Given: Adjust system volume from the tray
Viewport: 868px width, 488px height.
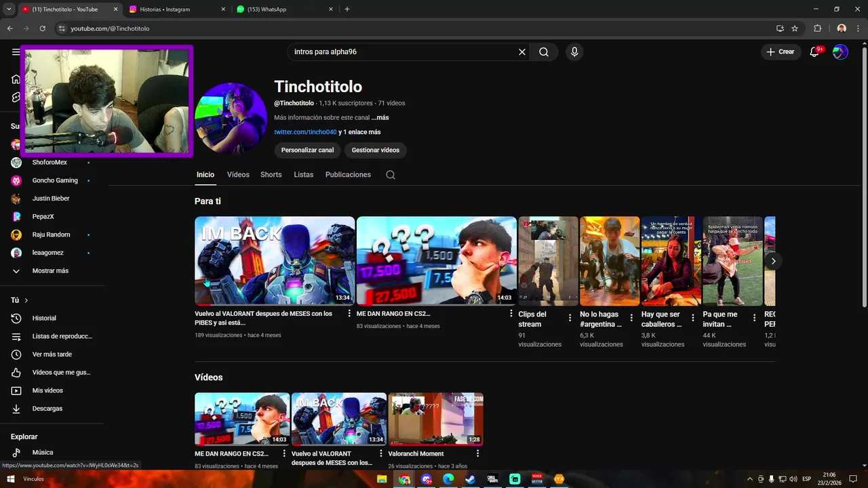Looking at the screenshot, I should tap(793, 479).
